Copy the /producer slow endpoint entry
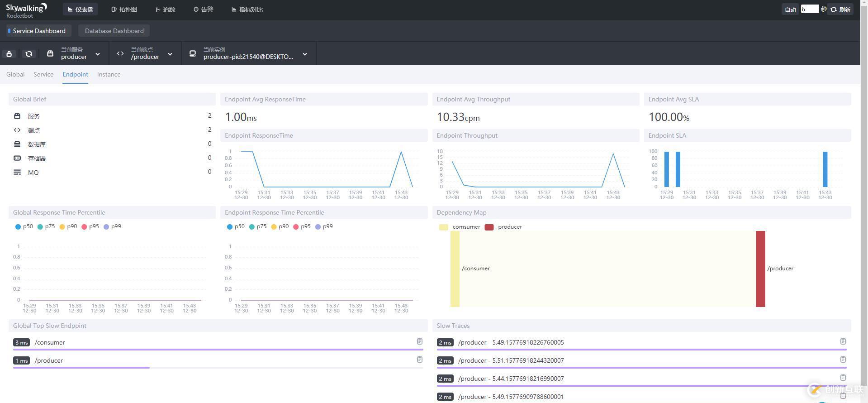This screenshot has height=403, width=868. pos(419,360)
